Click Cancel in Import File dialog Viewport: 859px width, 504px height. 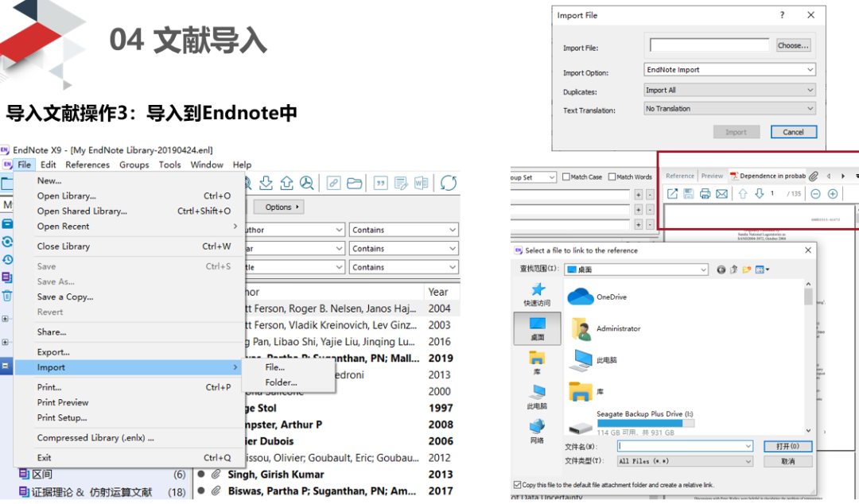(x=793, y=132)
